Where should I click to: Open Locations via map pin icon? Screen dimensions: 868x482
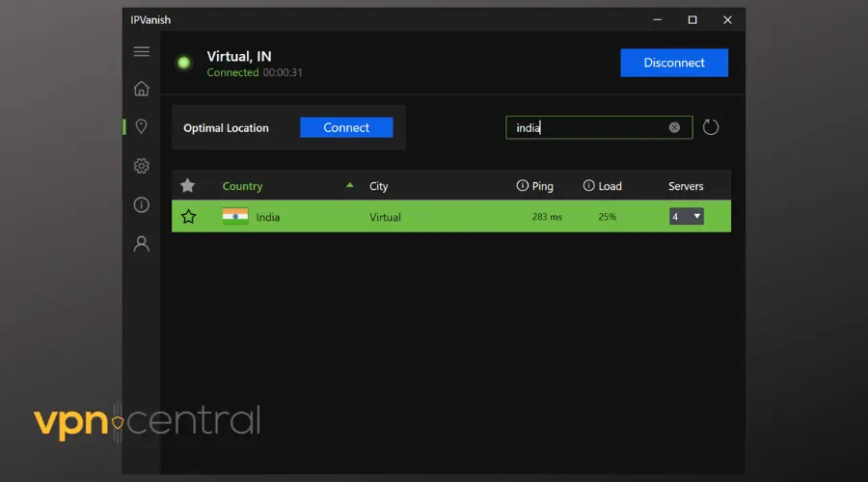[141, 126]
